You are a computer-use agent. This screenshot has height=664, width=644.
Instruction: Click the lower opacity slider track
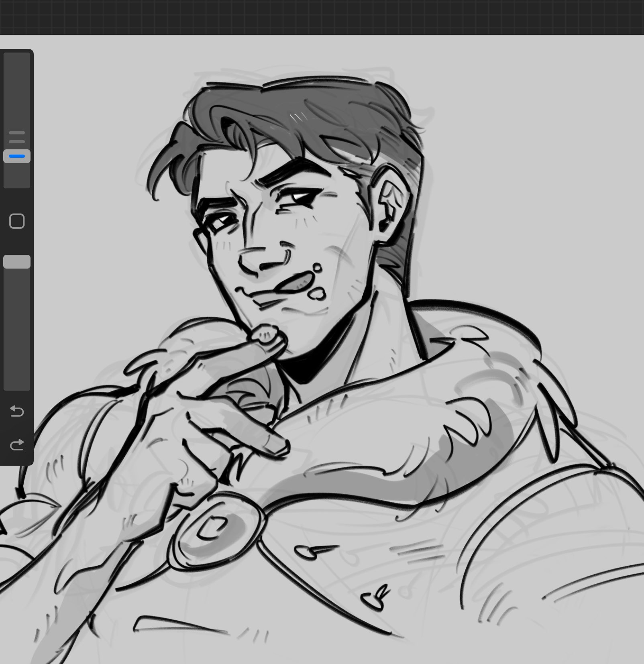pos(17,322)
